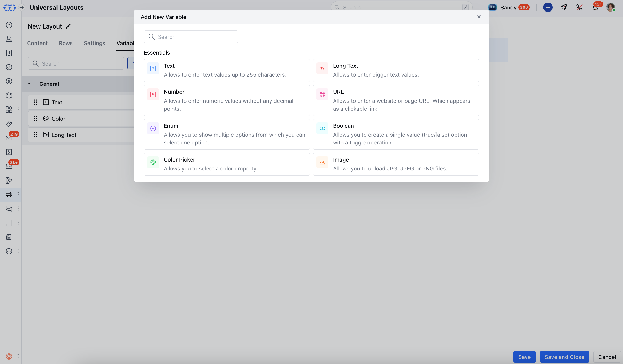
Task: Select the Enum variable type option
Action: 226,134
